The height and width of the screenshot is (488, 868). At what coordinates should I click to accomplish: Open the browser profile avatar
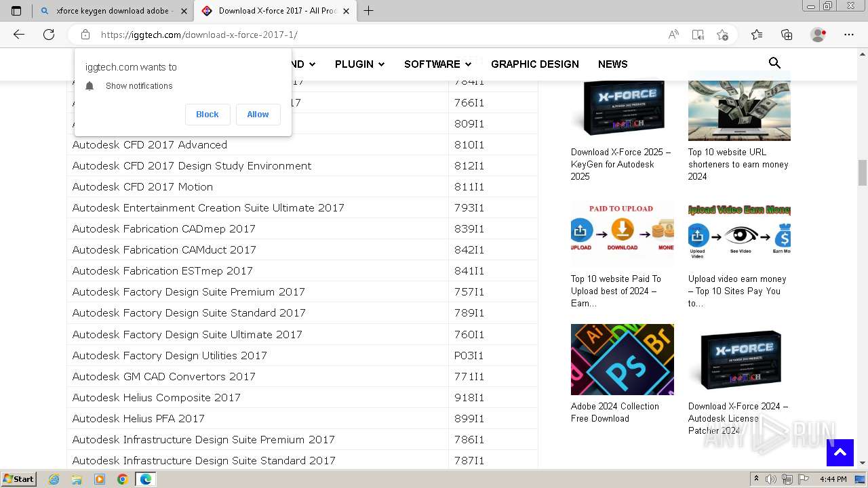click(x=818, y=35)
